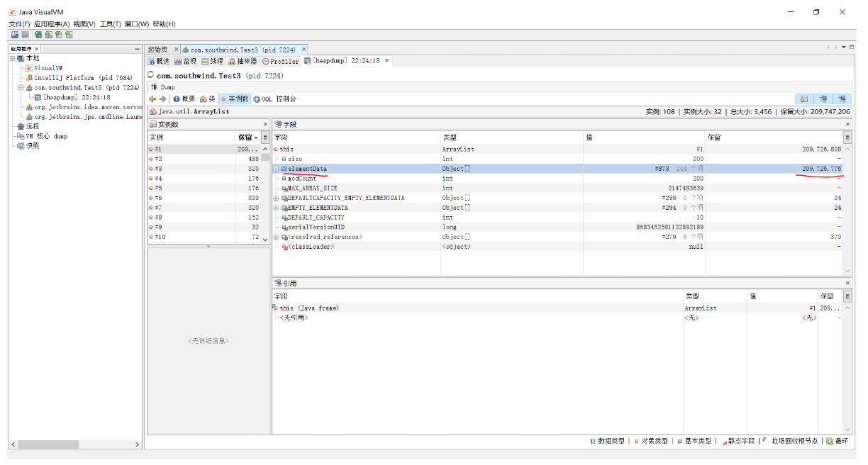
Task: Sort instances by 保留 column dropdown arrow
Action: (256, 138)
